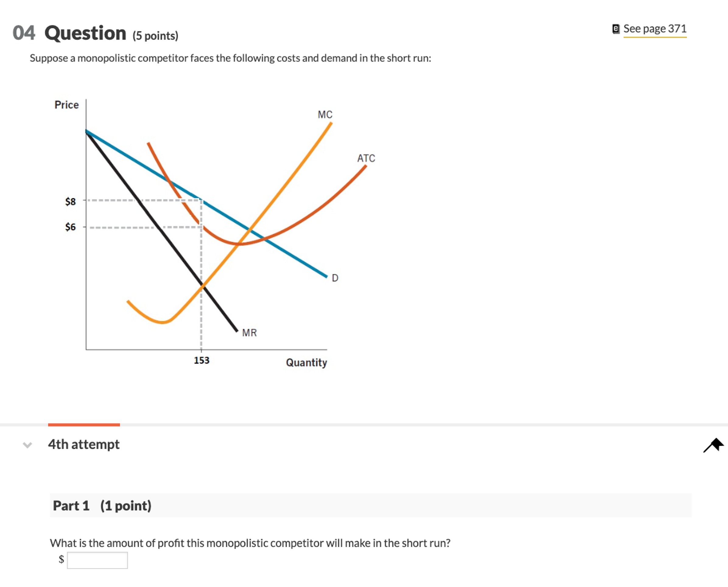Click the "04 Question" heading

coord(68,33)
